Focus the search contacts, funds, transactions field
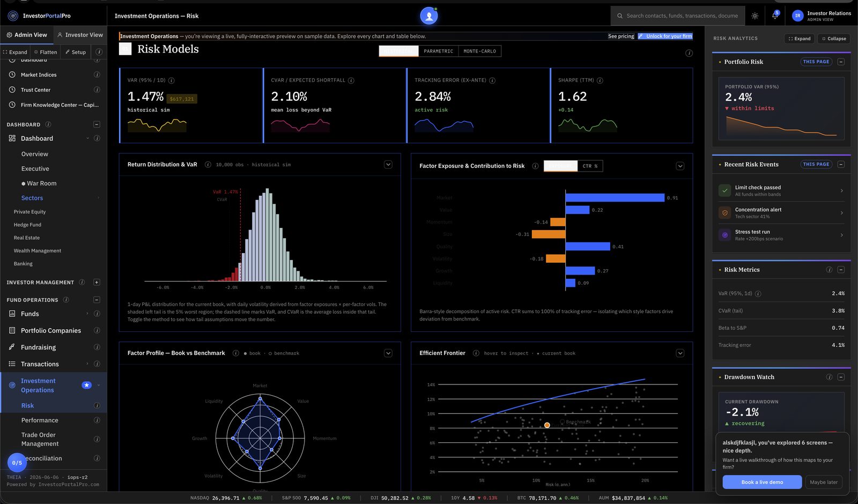This screenshot has width=858, height=504. click(678, 16)
